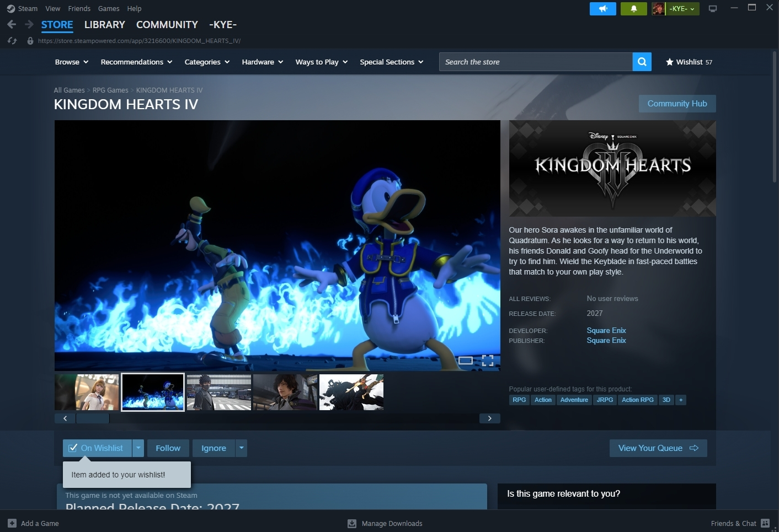
Task: Open the Wishlist 57 link
Action: 689,62
